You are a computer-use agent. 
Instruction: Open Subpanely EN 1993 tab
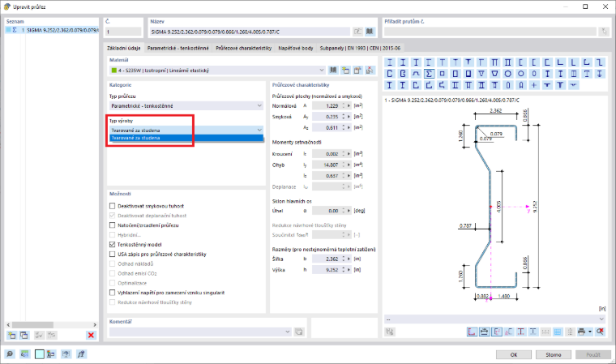[360, 48]
